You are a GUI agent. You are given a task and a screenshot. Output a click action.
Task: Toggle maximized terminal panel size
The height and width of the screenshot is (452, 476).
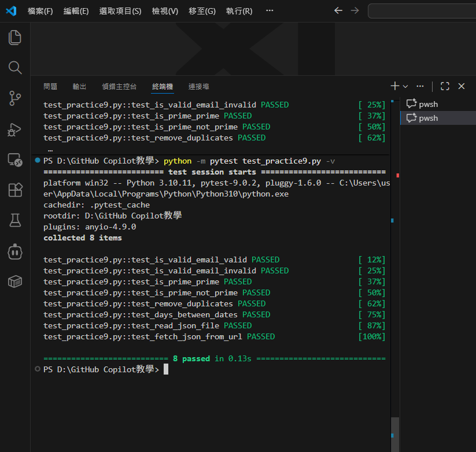[445, 86]
